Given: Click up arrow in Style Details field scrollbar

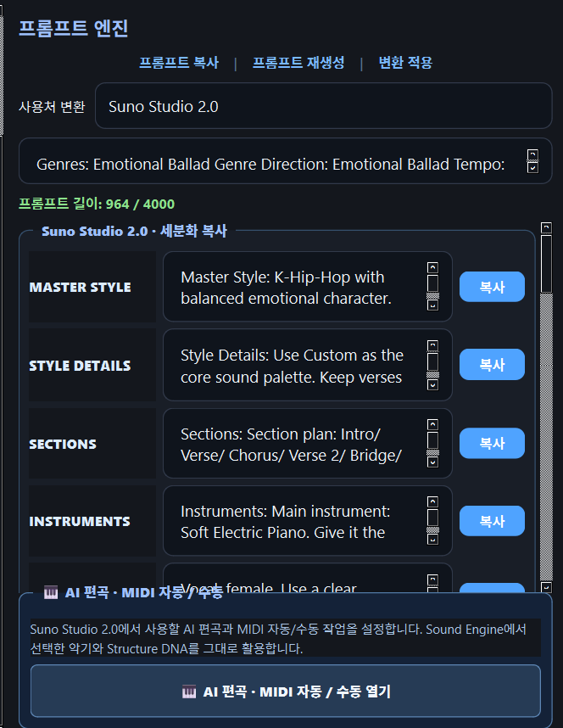Looking at the screenshot, I should pyautogui.click(x=432, y=346).
